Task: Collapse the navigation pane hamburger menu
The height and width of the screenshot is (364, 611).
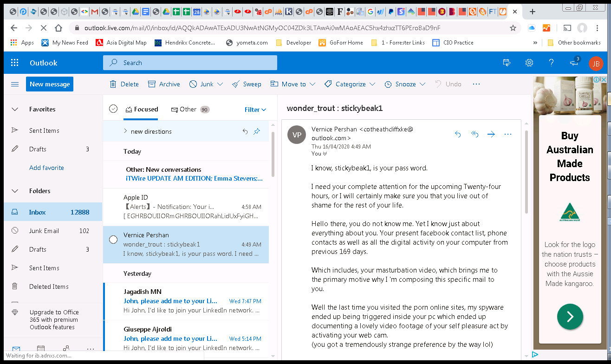Action: 15,84
